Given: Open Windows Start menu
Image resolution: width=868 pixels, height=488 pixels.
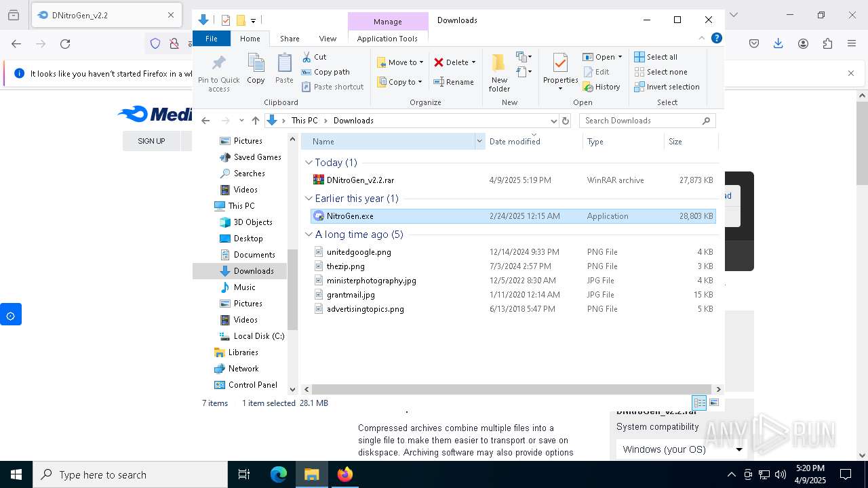Looking at the screenshot, I should pyautogui.click(x=16, y=474).
